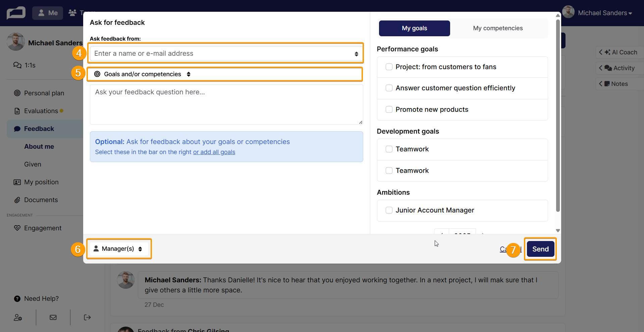
Task: Click the feedback question text area
Action: (226, 104)
